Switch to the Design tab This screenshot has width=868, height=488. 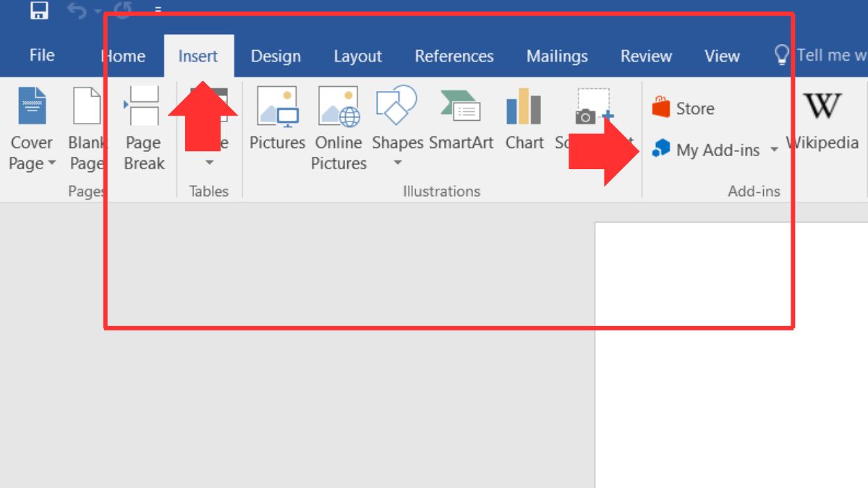pyautogui.click(x=276, y=56)
